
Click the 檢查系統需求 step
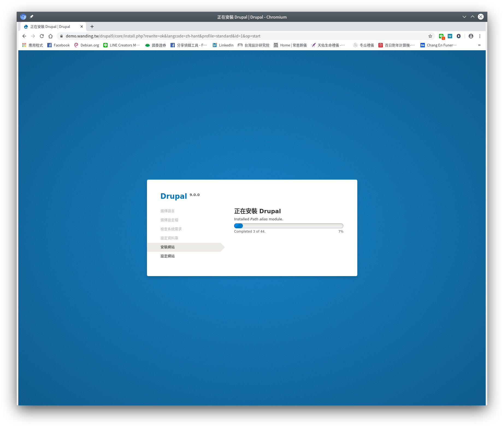pos(171,229)
